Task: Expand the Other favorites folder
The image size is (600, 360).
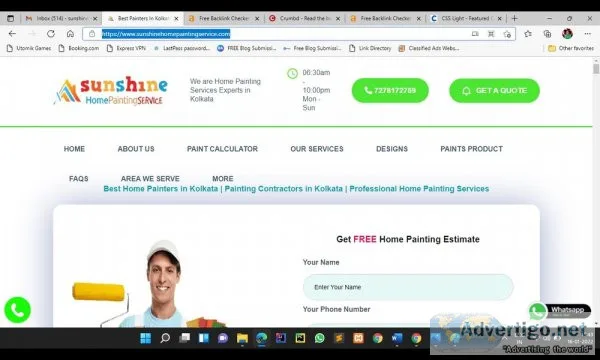Action: [x=571, y=48]
